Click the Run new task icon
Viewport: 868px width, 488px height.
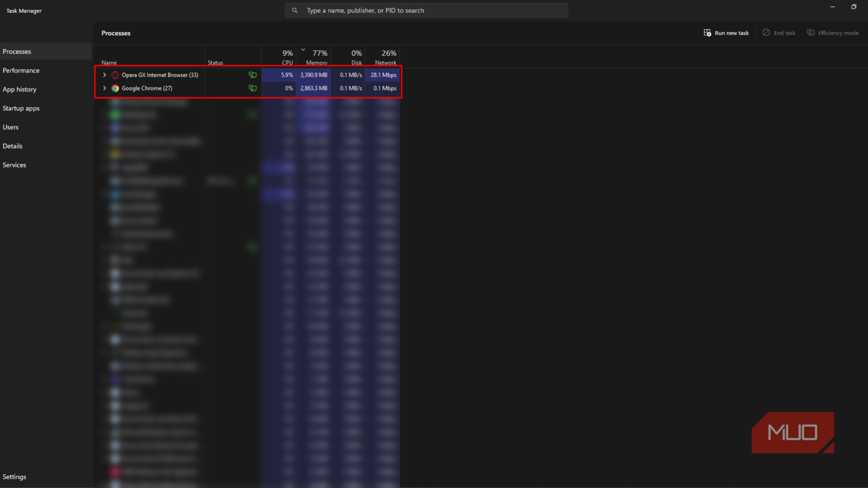(x=707, y=33)
